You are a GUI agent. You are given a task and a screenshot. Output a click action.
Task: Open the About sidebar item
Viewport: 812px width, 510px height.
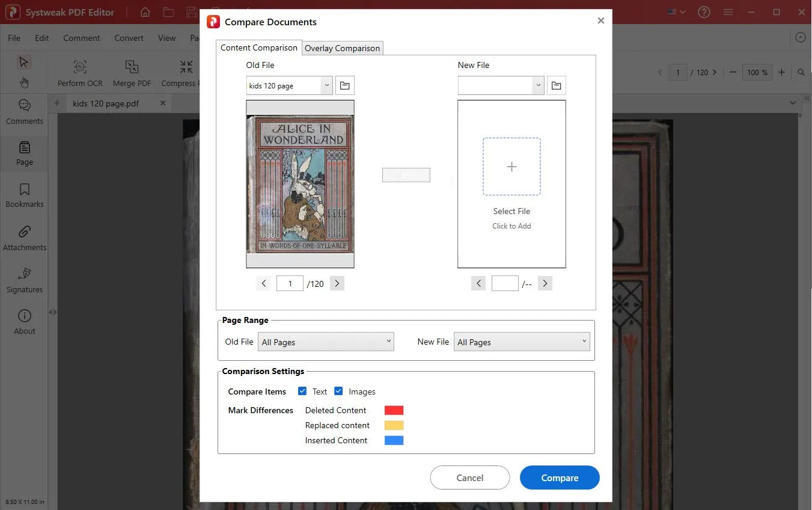pos(25,322)
